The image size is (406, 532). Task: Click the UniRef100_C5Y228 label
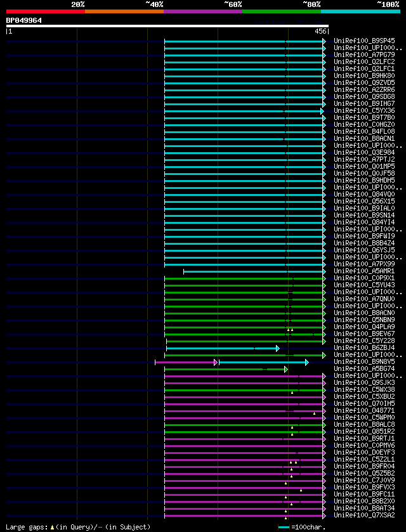(364, 341)
